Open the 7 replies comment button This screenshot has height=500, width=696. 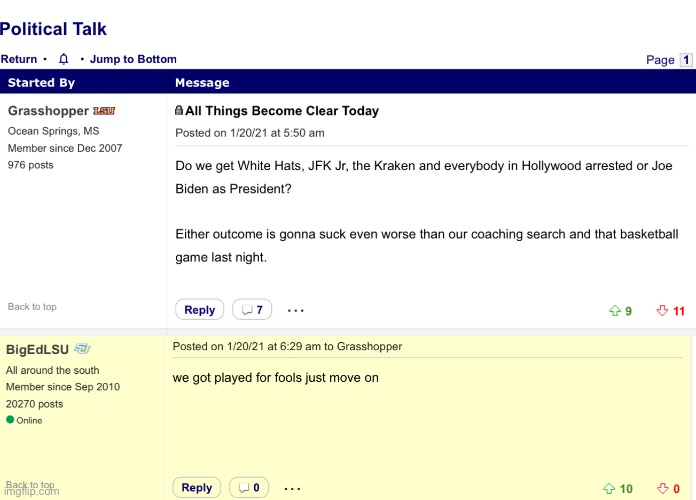point(253,310)
